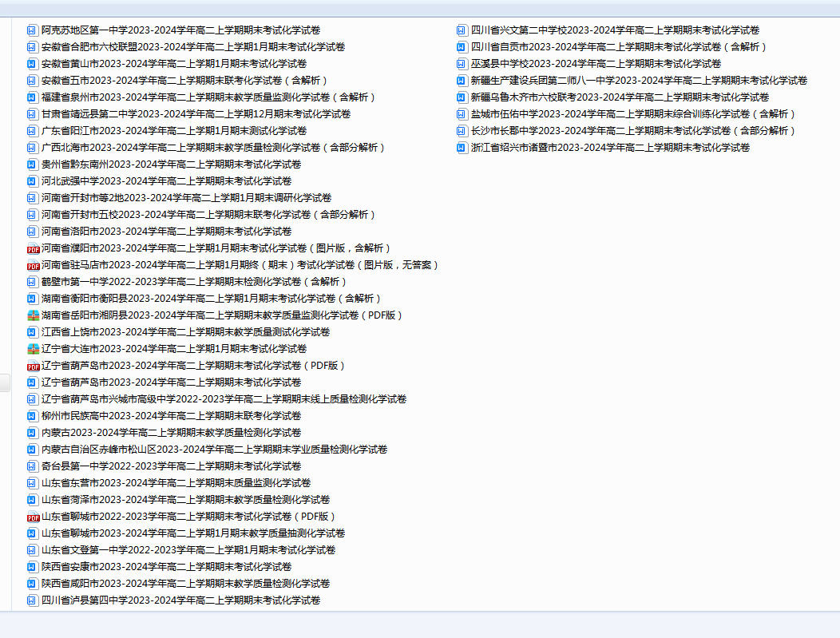Click the Word icon beside 安徽省五市 file
Viewport: 840px width, 638px height.
(x=32, y=81)
